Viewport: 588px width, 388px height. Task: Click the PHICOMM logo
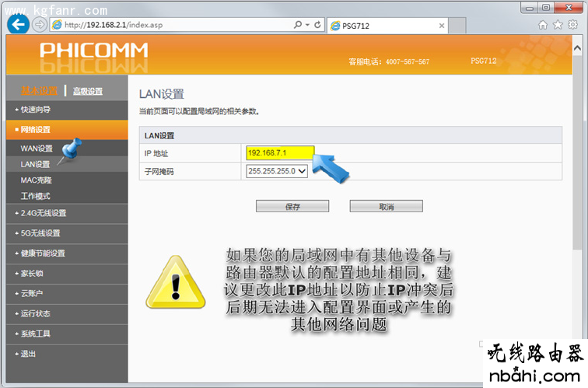tap(94, 51)
